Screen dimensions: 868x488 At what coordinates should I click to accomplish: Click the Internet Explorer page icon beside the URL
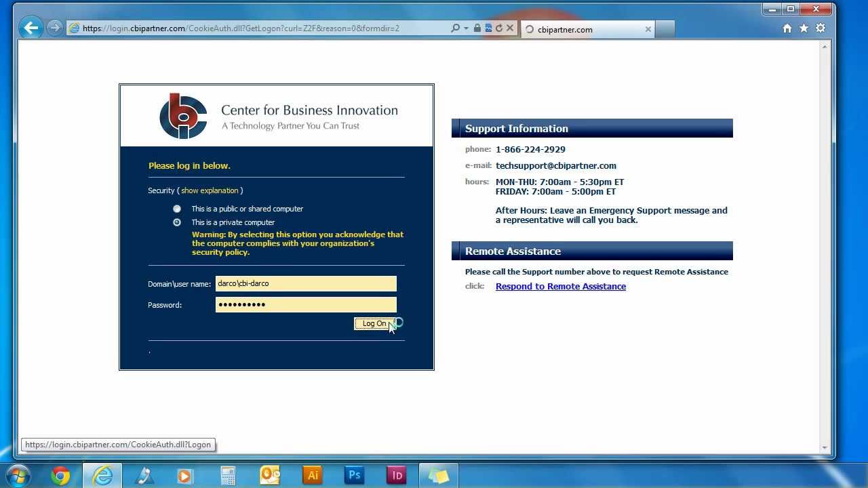coord(74,28)
